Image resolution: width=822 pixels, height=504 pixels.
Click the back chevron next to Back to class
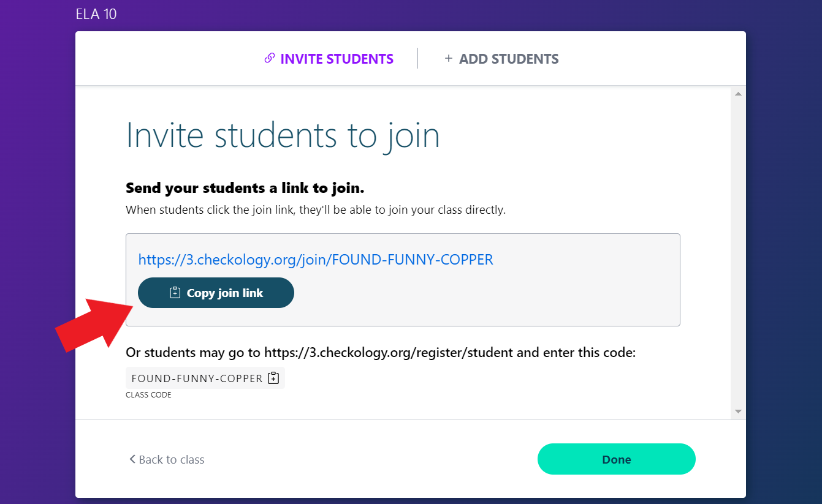pos(132,459)
